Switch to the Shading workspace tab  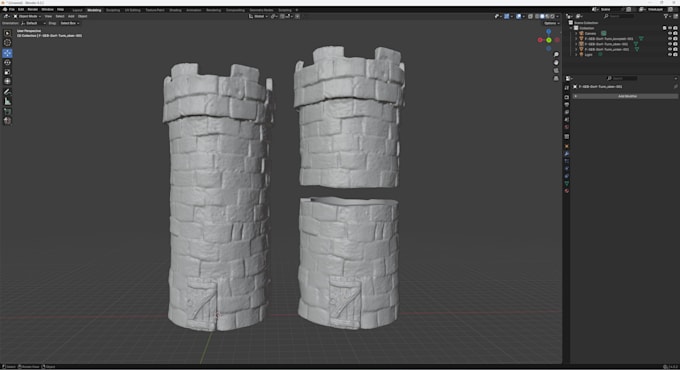point(175,10)
